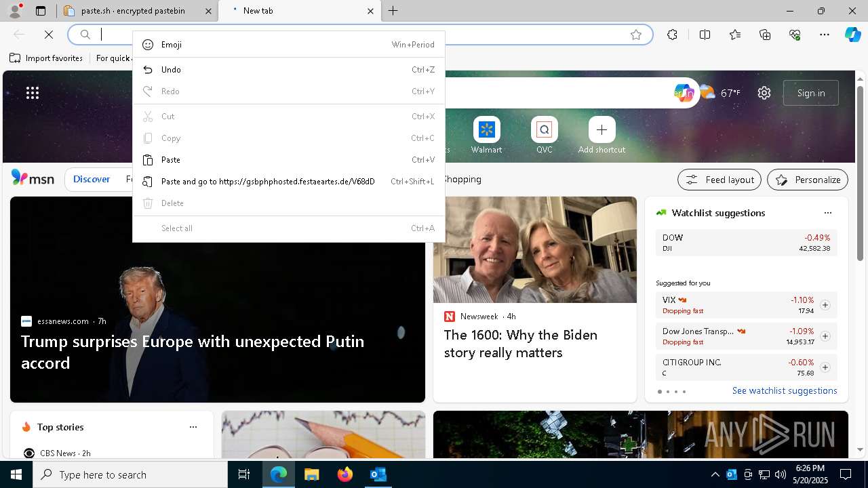Image resolution: width=868 pixels, height=488 pixels.
Task: Open Task View on taskbar
Action: [x=244, y=474]
